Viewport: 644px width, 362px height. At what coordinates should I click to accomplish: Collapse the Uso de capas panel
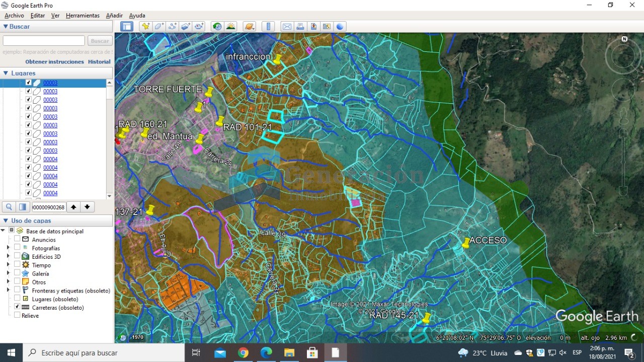point(6,221)
